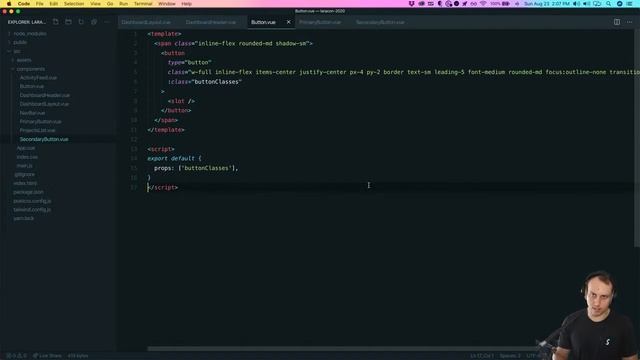Open index.css in the file tree
Viewport: 640px width, 360px height.
tap(27, 157)
